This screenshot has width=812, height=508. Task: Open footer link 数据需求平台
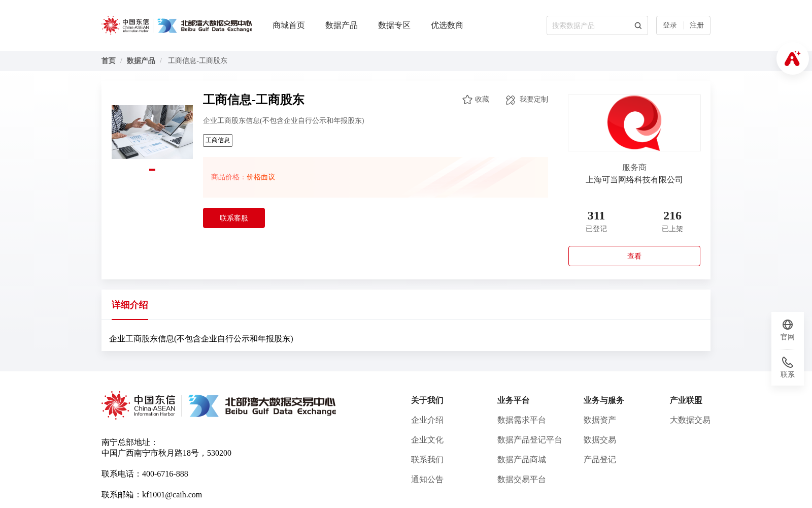pyautogui.click(x=522, y=420)
